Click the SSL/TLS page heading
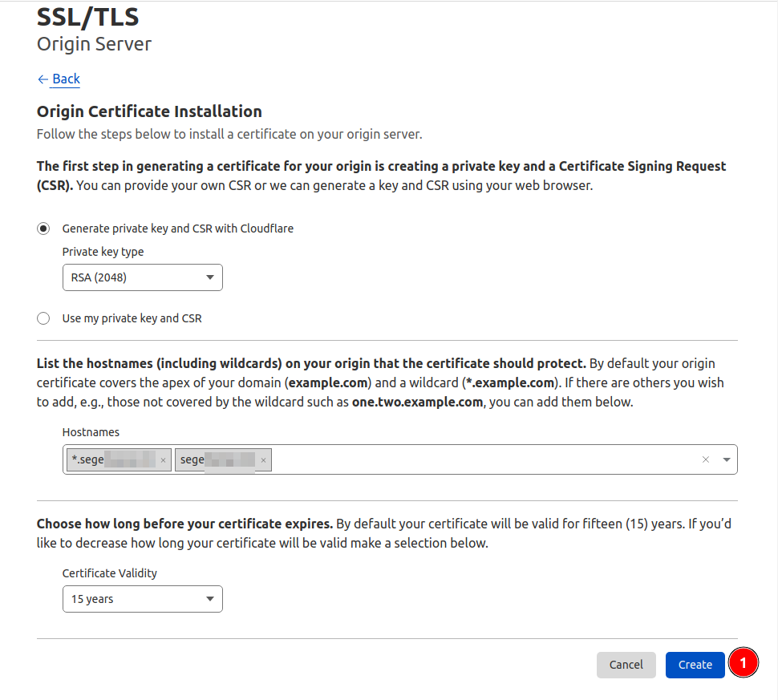 tap(87, 17)
